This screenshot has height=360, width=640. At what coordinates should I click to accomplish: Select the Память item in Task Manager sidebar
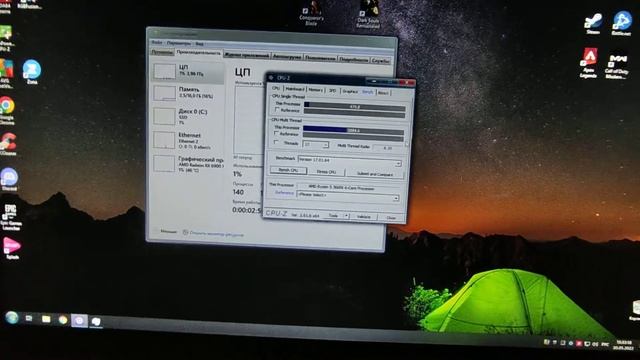188,93
